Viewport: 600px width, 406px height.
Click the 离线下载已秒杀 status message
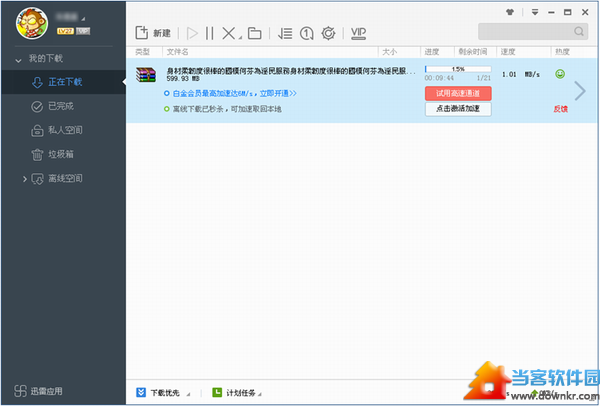[227, 109]
